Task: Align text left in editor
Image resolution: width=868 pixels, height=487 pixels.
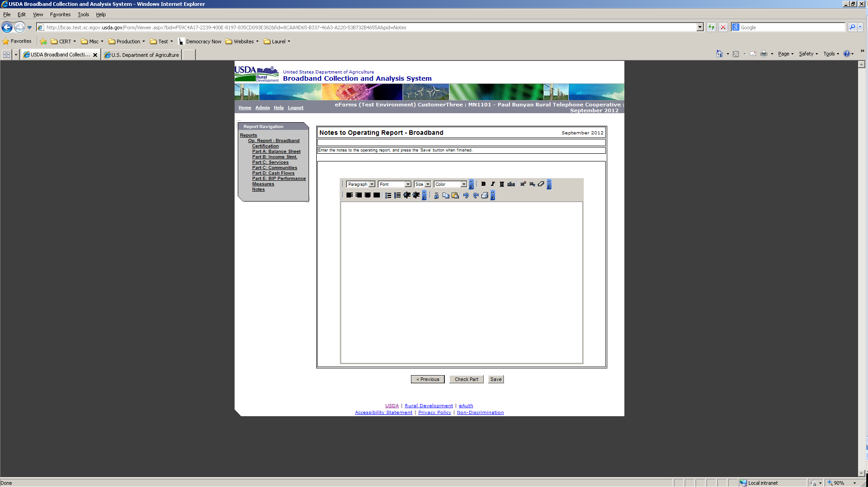Action: [349, 195]
